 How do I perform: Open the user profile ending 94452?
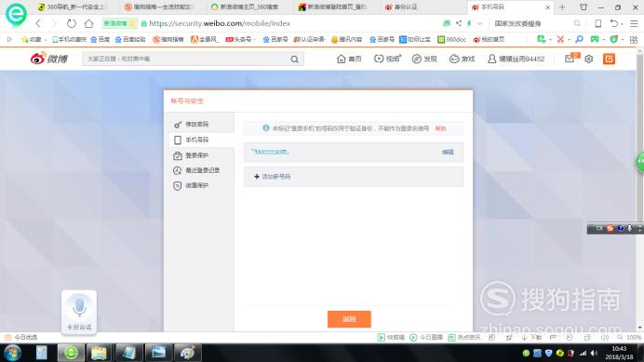pyautogui.click(x=516, y=60)
